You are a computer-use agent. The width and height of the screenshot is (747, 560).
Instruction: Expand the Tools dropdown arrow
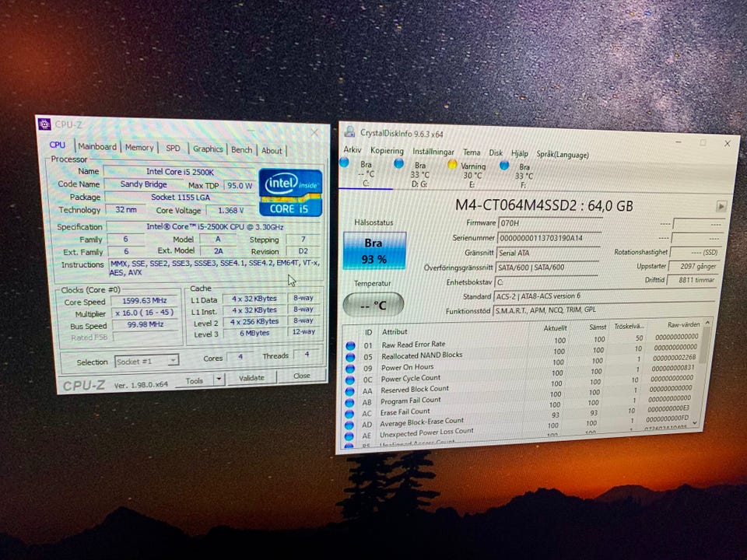(219, 379)
